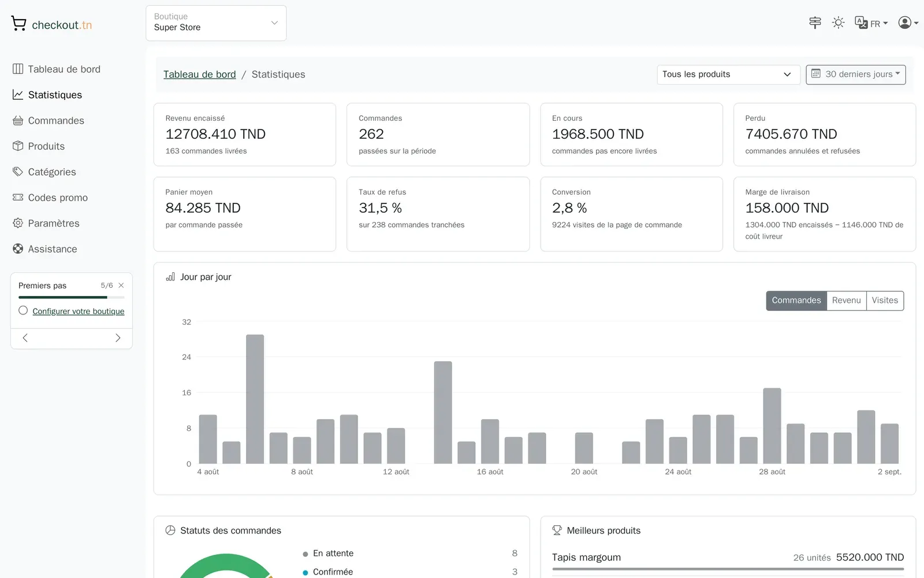This screenshot has height=578, width=924.
Task: Select Statistiques in the sidebar
Action: (47, 95)
